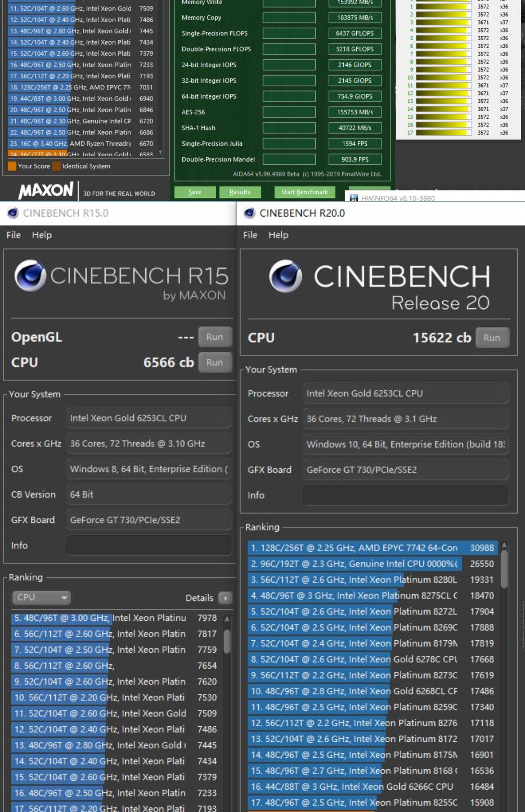525x812 pixels.
Task: Open the Help menu in Cinebench R20
Action: click(x=278, y=235)
